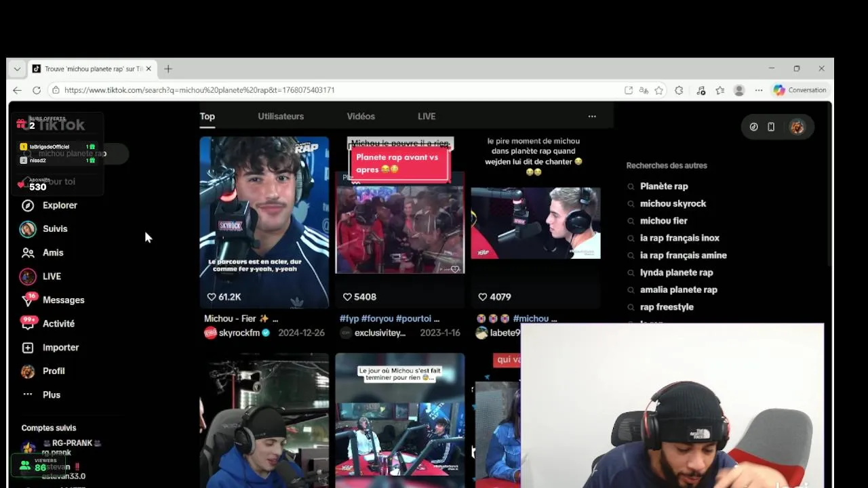The image size is (868, 488).
Task: Reload the page with refresh icon
Action: [37, 90]
